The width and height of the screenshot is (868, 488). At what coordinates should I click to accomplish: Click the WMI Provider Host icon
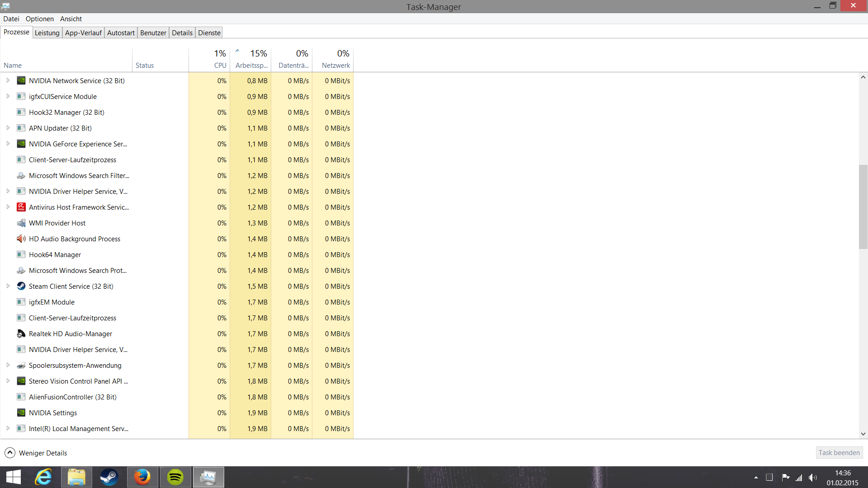pyautogui.click(x=21, y=223)
